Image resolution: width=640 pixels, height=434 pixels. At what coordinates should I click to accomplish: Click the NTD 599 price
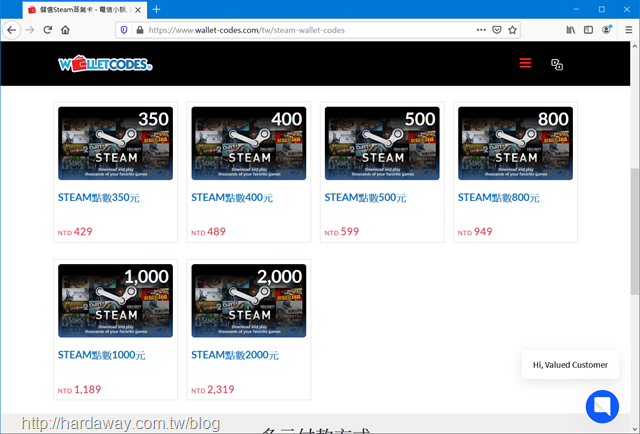342,232
